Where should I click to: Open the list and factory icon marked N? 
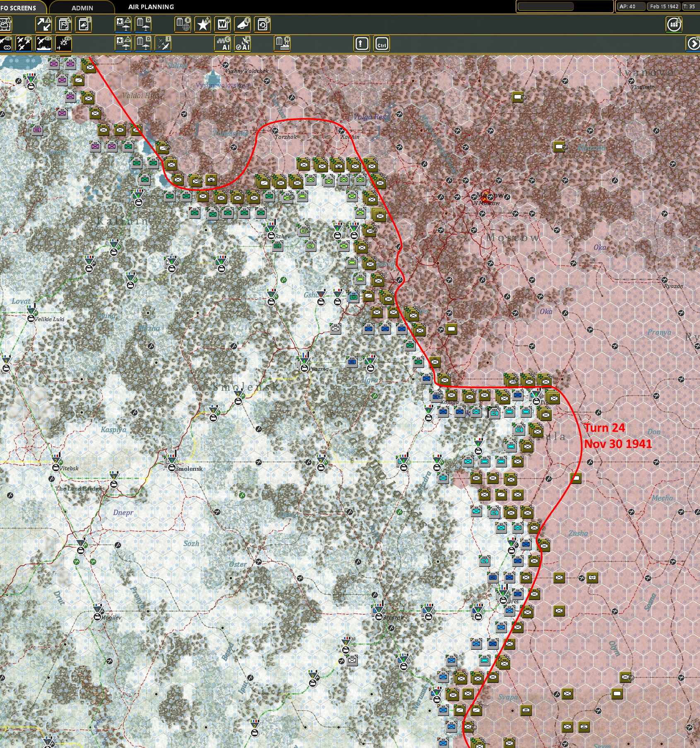pyautogui.click(x=282, y=44)
